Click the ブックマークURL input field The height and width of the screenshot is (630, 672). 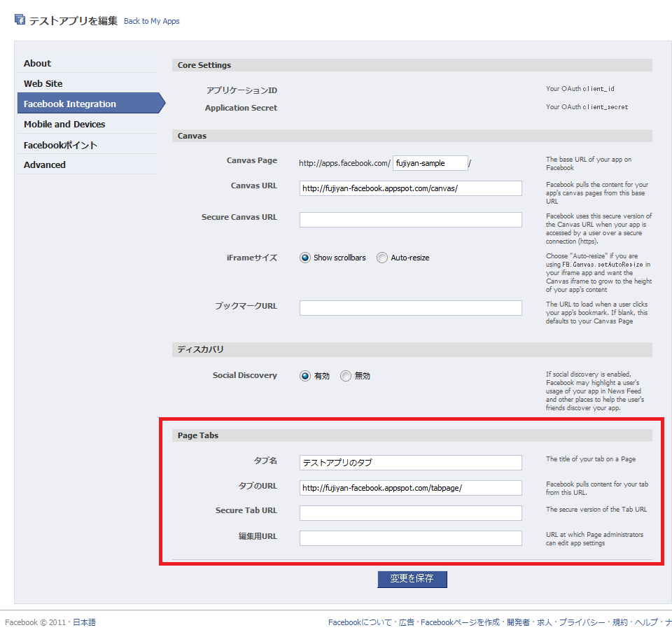411,308
